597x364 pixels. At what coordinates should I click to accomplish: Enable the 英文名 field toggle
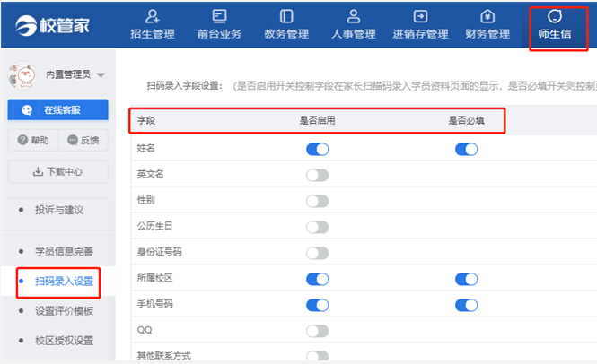[x=317, y=176]
